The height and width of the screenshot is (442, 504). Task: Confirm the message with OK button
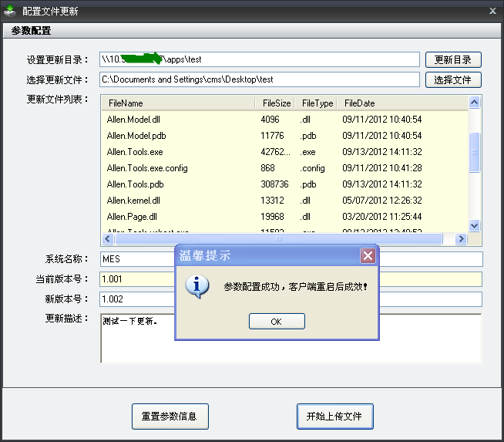pyautogui.click(x=277, y=322)
